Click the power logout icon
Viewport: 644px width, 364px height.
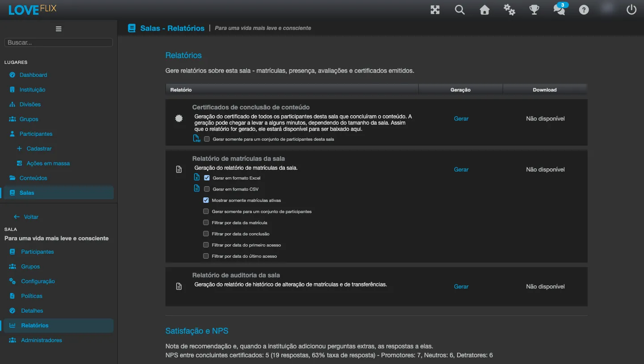tap(631, 10)
